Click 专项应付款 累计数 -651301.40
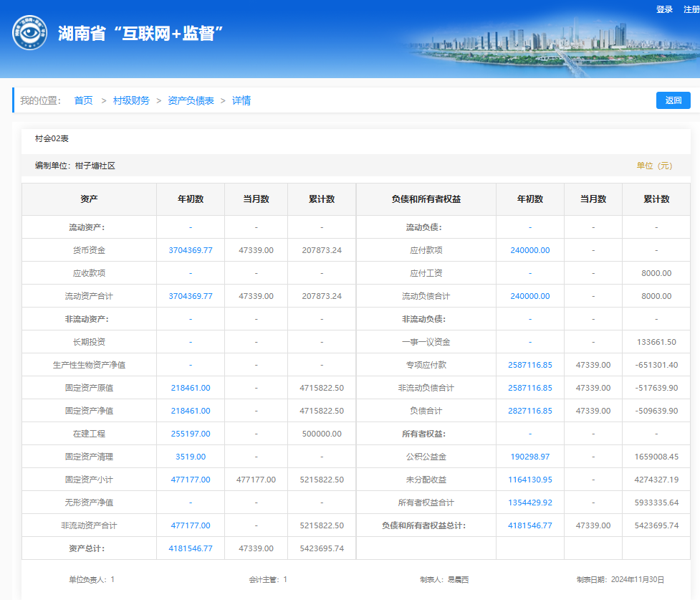This screenshot has width=700, height=600. tap(656, 365)
